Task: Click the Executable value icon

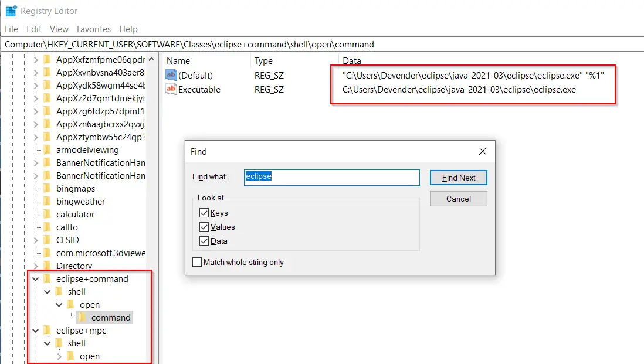Action: 171,89
